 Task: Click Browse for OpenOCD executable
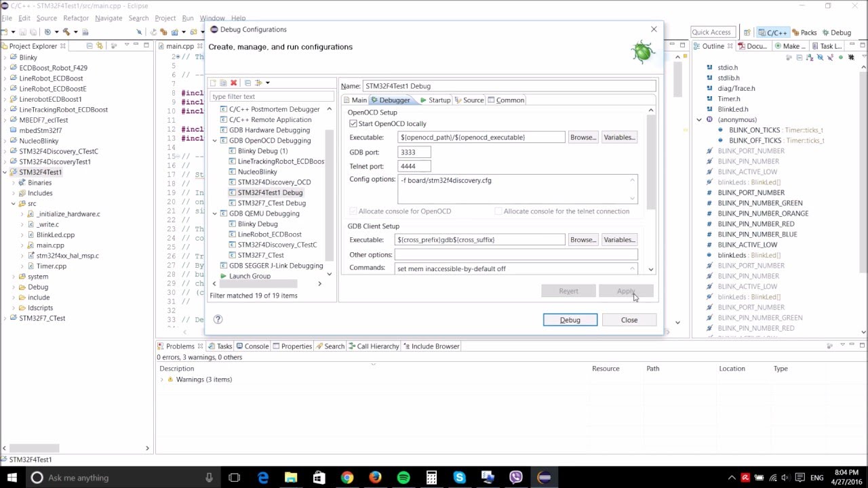click(x=583, y=138)
